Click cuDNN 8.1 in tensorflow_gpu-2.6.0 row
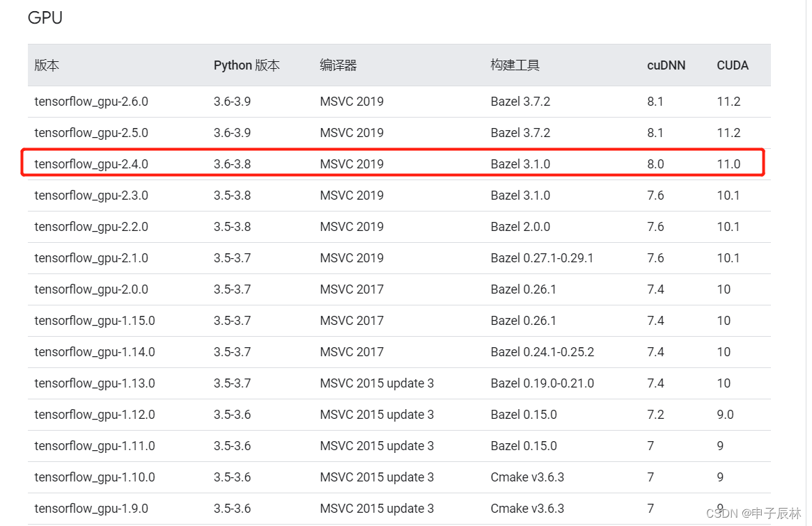 [x=655, y=102]
